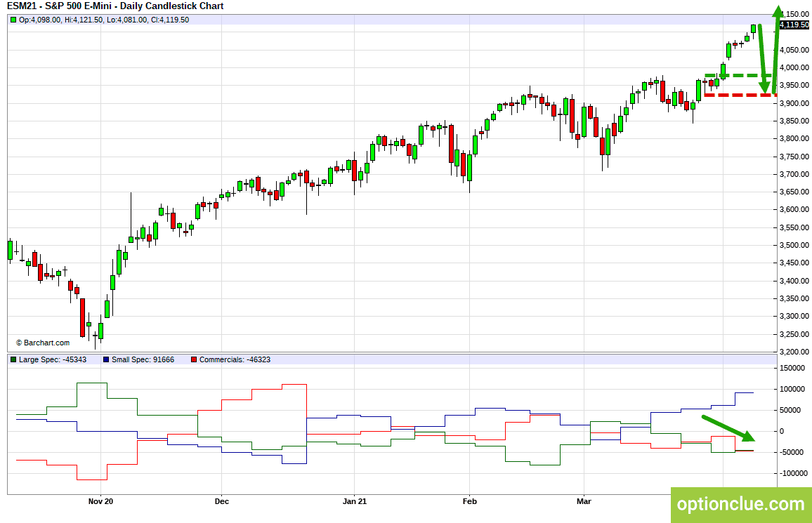Click the red dashed support line
Screen dimensions: 812x523
[740, 95]
